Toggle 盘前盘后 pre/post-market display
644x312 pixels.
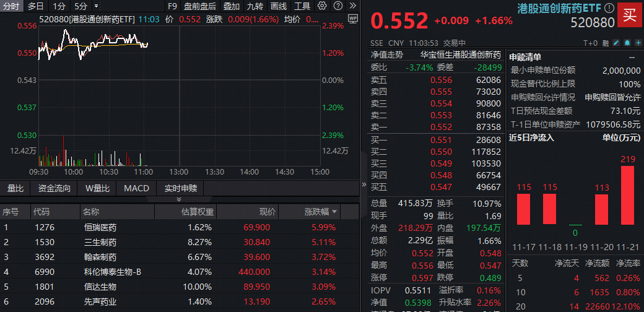200,6
